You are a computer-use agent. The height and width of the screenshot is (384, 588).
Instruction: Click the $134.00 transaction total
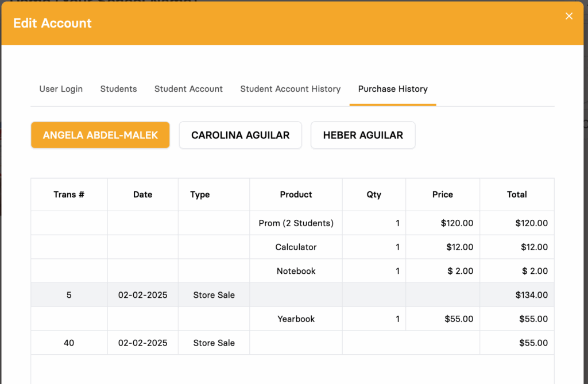531,295
